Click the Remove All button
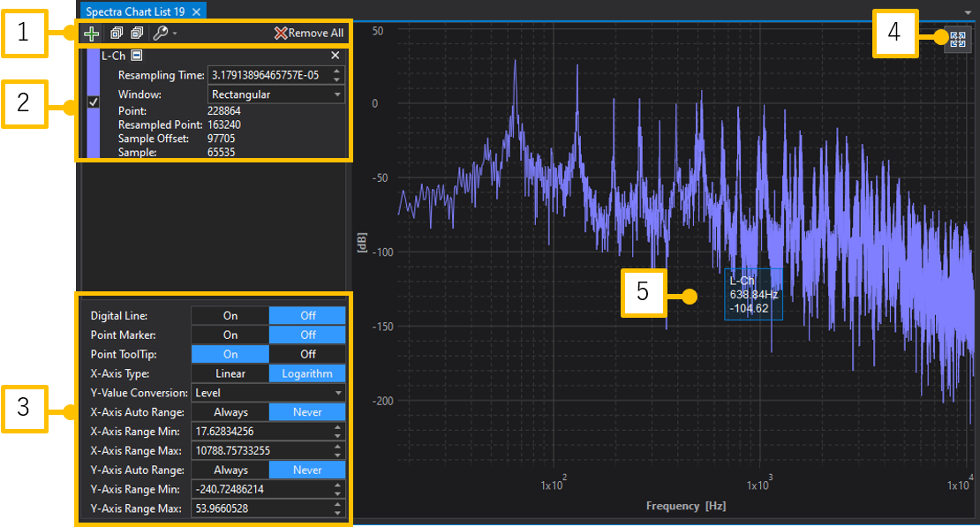The height and width of the screenshot is (527, 980). coord(309,34)
